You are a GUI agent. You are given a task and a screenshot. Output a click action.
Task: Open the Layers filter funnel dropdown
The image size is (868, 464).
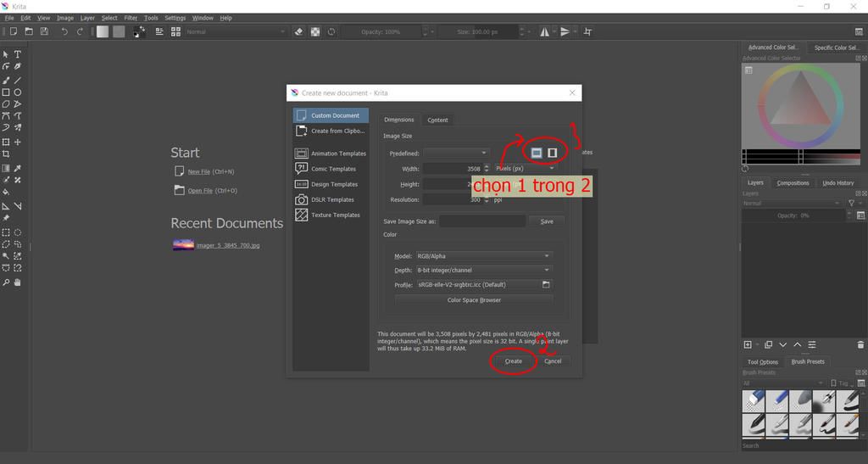coord(854,204)
